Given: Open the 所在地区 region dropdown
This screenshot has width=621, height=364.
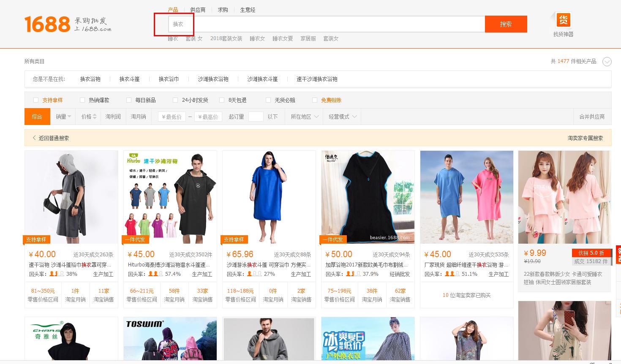Looking at the screenshot, I should pyautogui.click(x=304, y=117).
